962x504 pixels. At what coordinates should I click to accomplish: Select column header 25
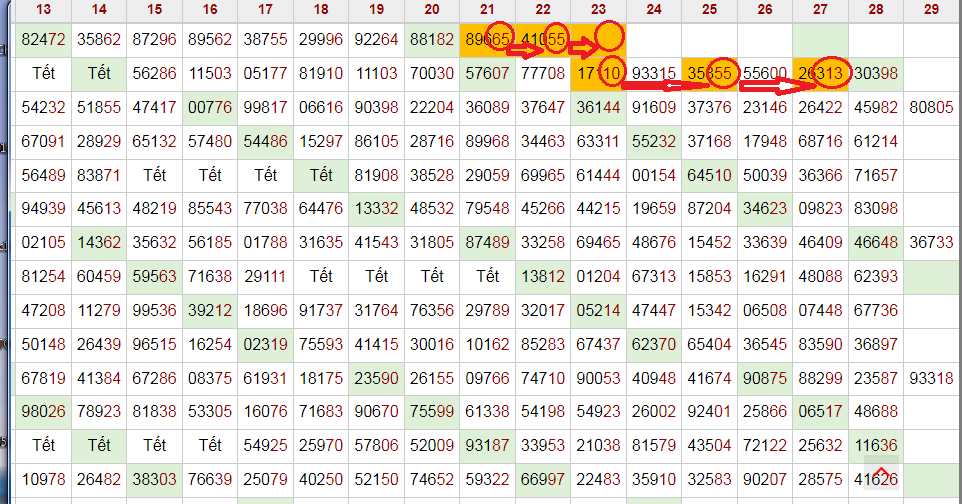[709, 10]
